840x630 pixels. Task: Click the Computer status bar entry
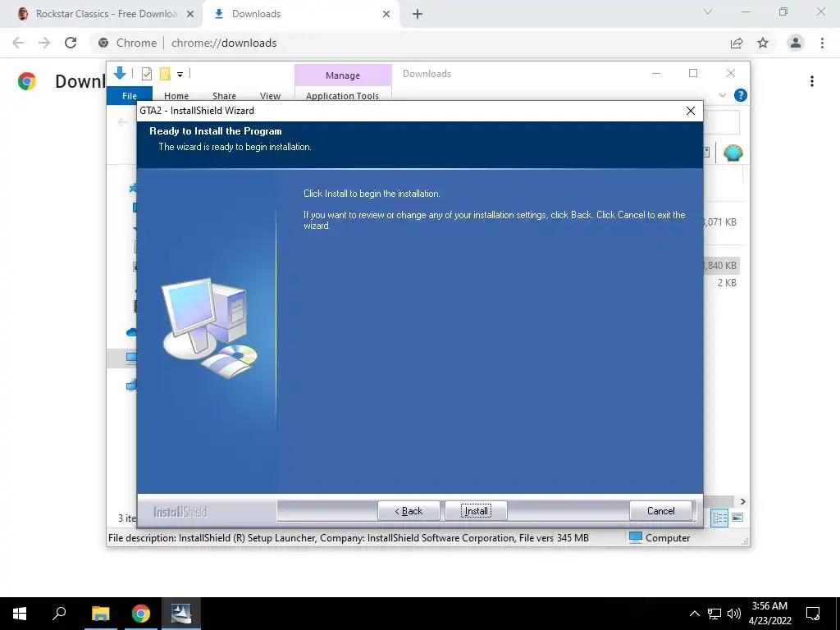point(660,538)
